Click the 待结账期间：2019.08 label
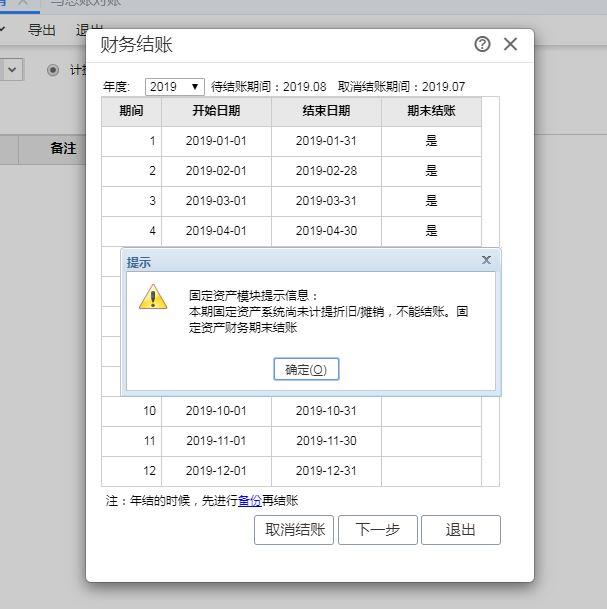Image resolution: width=607 pixels, height=609 pixels. (269, 87)
